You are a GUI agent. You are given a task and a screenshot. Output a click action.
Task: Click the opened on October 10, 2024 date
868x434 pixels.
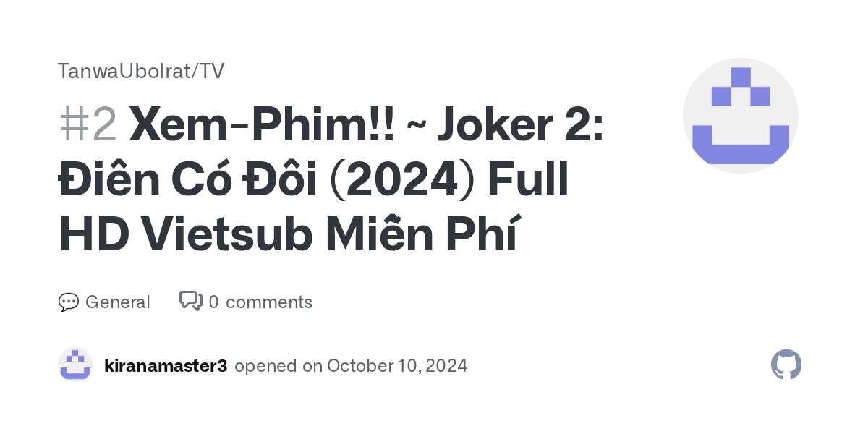click(351, 366)
